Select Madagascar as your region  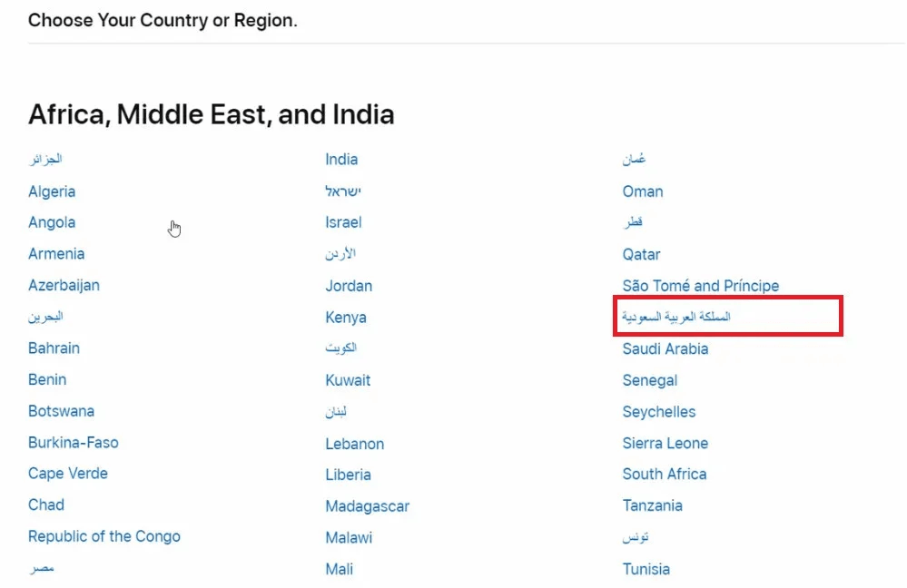pos(367,506)
